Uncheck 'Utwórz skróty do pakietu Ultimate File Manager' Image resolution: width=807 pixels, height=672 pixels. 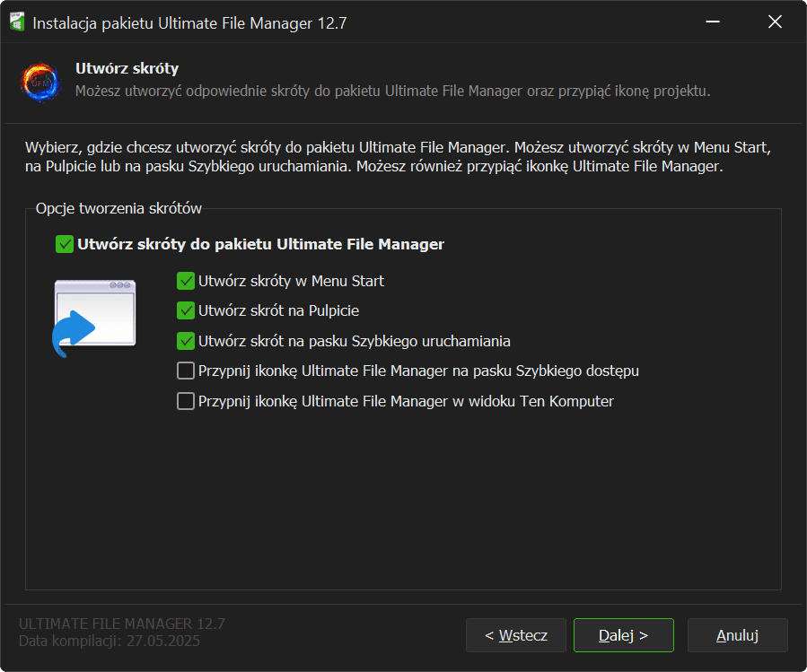coord(65,244)
